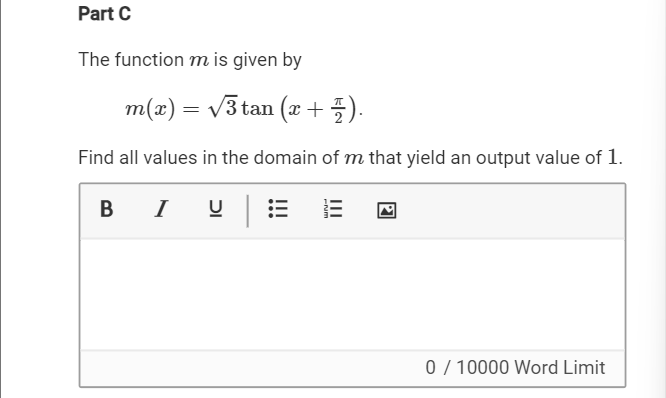
Task: Insert a bulleted list
Action: 278,209
